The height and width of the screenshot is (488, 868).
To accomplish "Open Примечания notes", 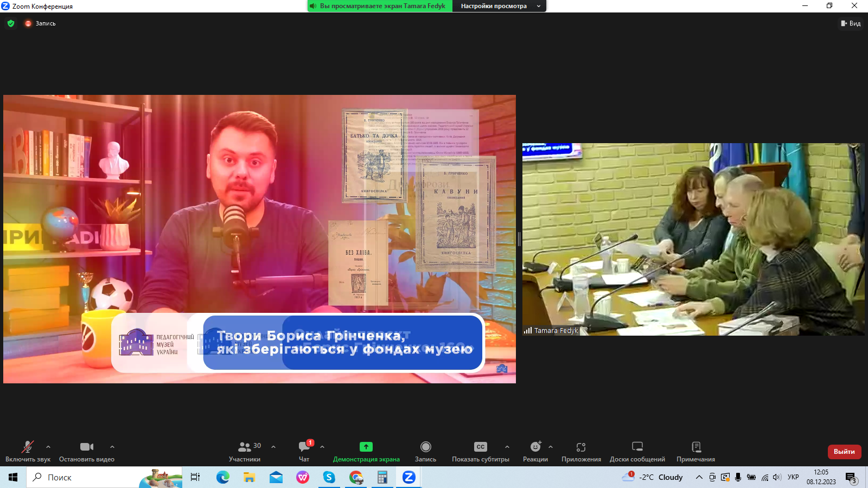I will click(x=695, y=451).
